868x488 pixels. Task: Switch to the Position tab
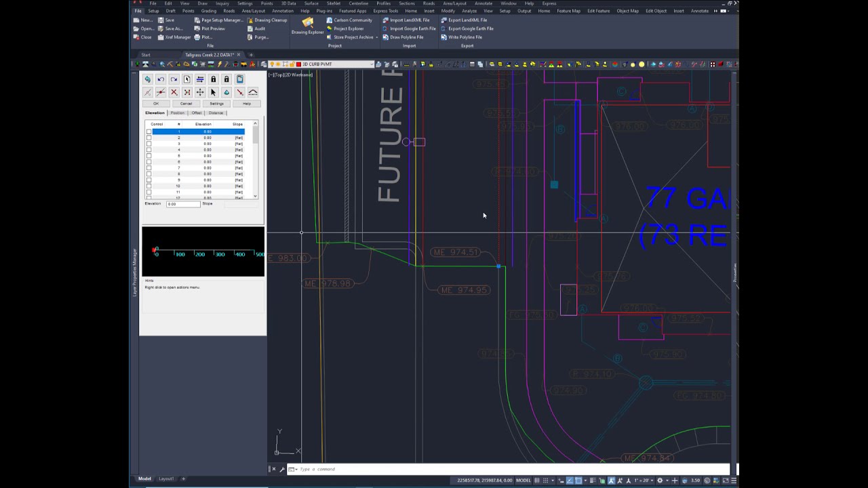pyautogui.click(x=178, y=113)
